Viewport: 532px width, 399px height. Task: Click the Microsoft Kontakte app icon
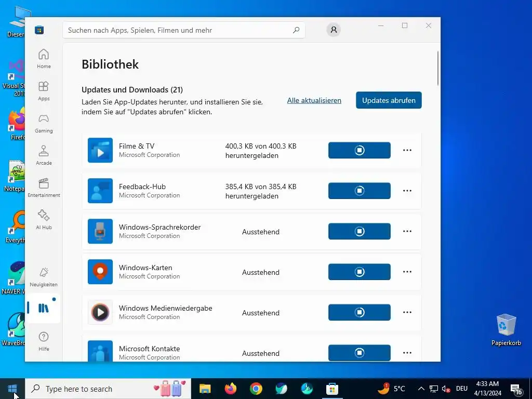tap(100, 351)
